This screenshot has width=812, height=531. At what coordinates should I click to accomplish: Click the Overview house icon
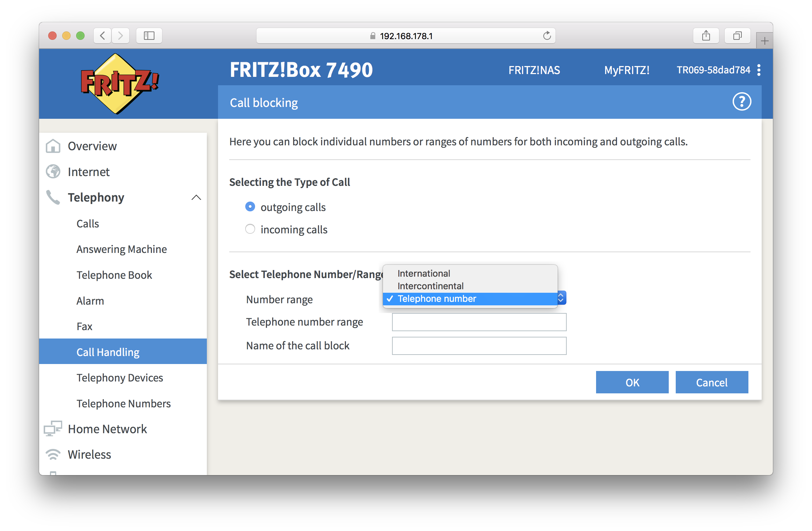(53, 146)
